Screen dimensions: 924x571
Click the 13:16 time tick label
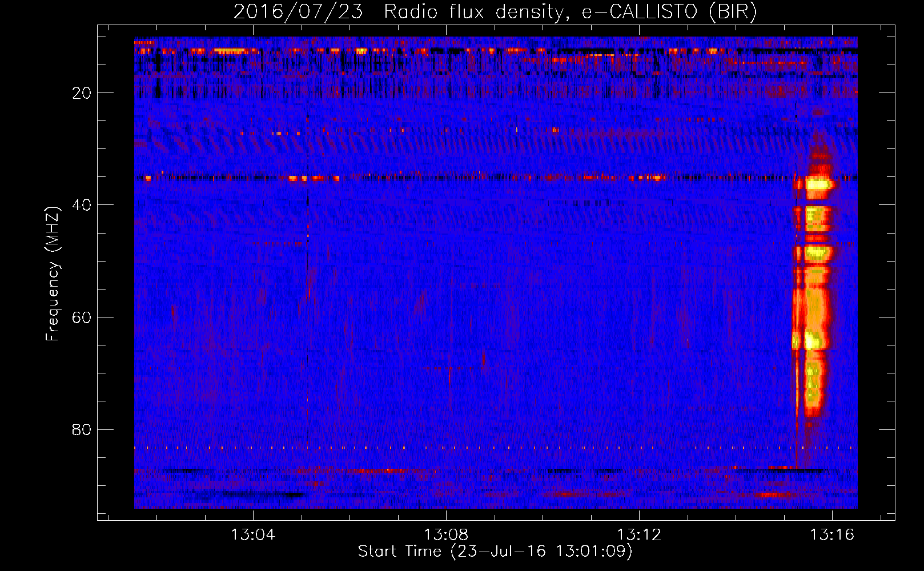click(832, 534)
